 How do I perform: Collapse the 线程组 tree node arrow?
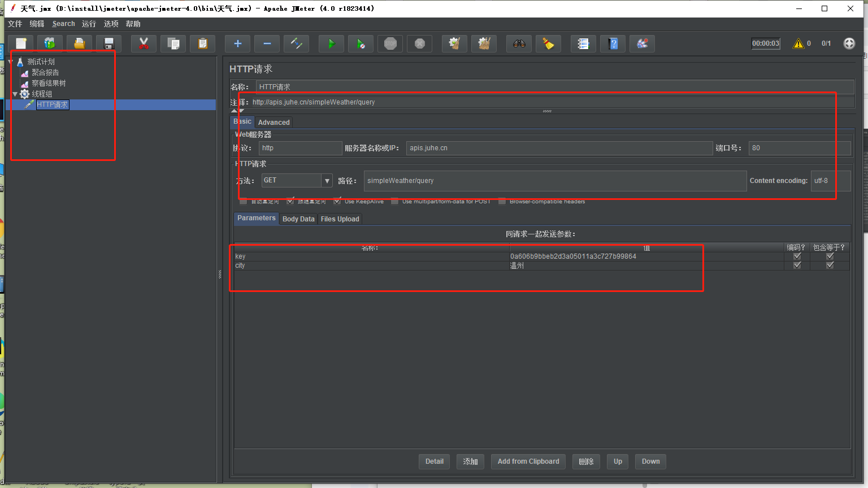click(15, 94)
